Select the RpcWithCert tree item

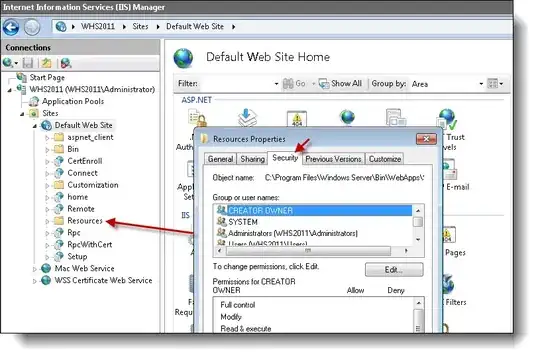(x=90, y=245)
